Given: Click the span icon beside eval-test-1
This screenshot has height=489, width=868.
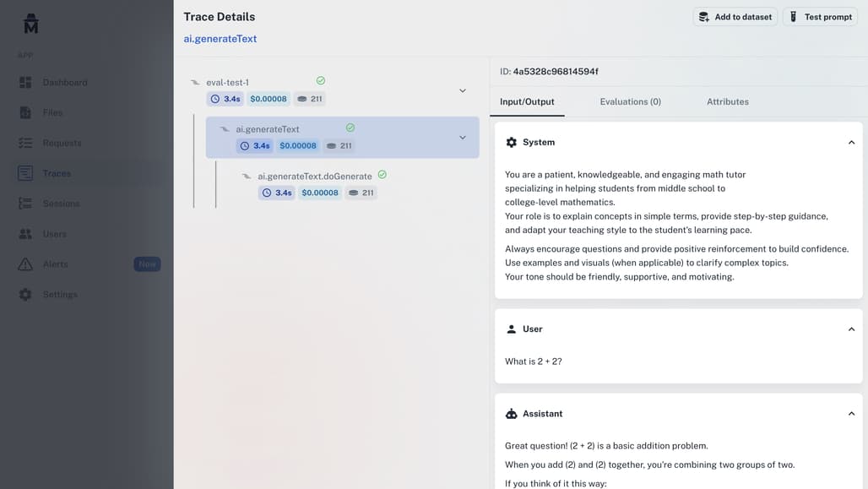Looking at the screenshot, I should 195,83.
